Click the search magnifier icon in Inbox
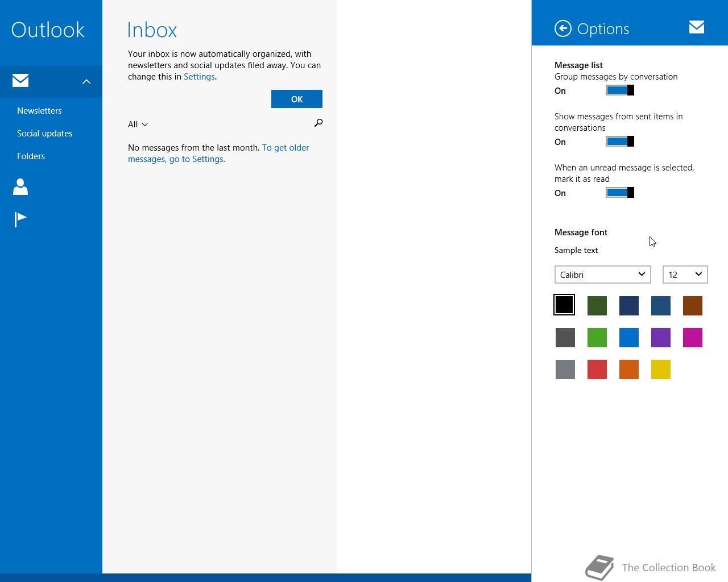This screenshot has height=582, width=728. tap(318, 123)
